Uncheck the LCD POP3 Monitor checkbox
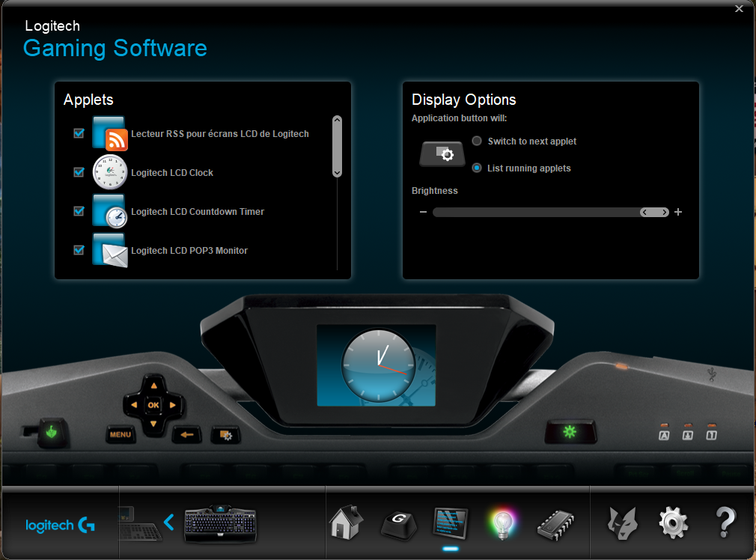756x560 pixels. coord(79,250)
